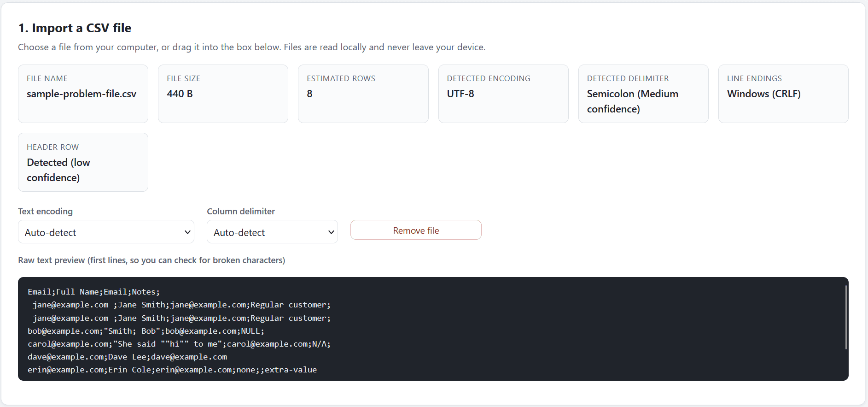Screen dimensions: 868x407
Task: Click the Column delimiter label
Action: 241,211
